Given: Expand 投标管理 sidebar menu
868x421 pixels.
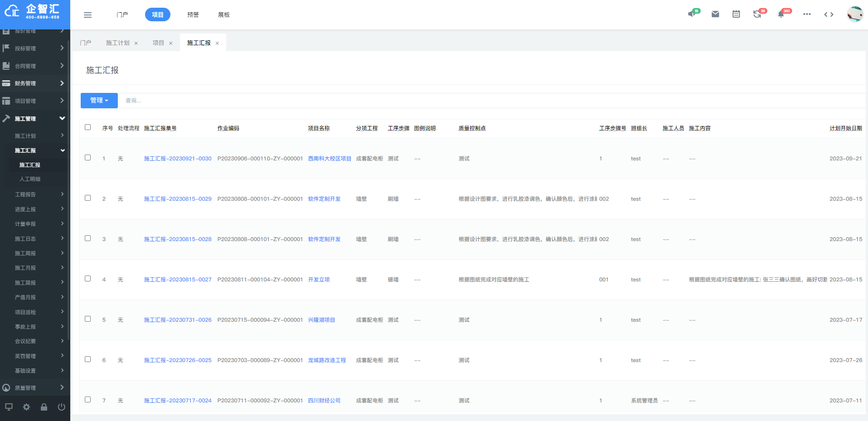Looking at the screenshot, I should click(35, 48).
